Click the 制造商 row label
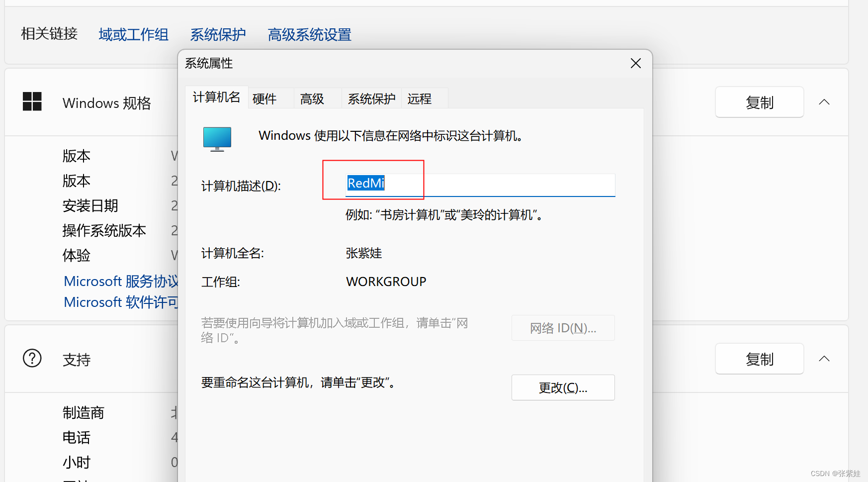This screenshot has width=868, height=482. (x=84, y=412)
